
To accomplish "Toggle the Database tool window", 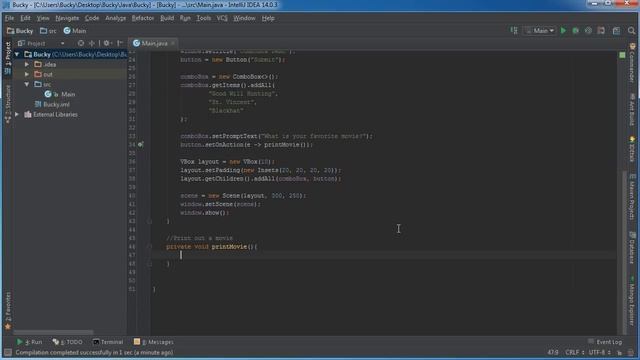I will point(632,248).
